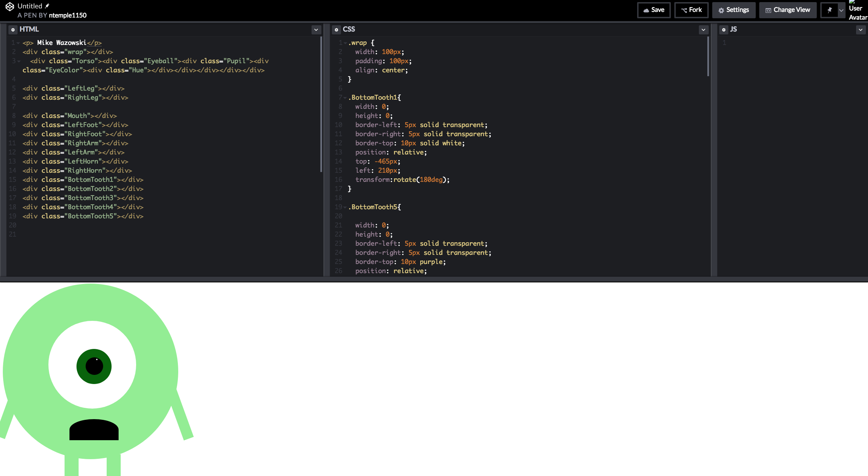
Task: Open the User Avatar menu
Action: coord(857,11)
